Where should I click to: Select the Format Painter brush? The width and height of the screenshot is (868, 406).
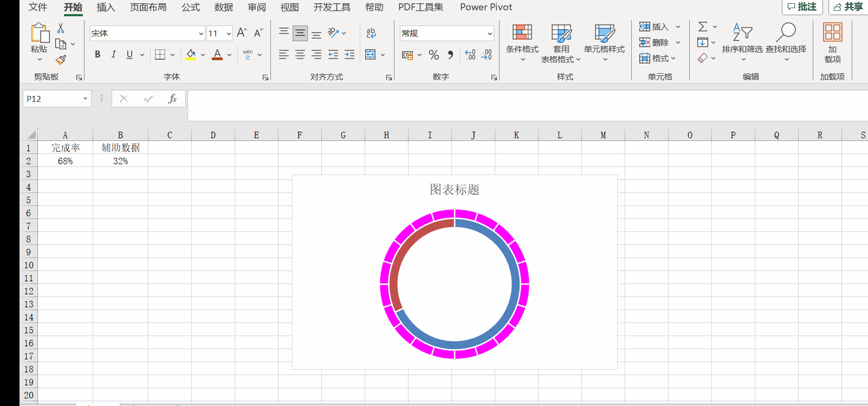(61, 59)
